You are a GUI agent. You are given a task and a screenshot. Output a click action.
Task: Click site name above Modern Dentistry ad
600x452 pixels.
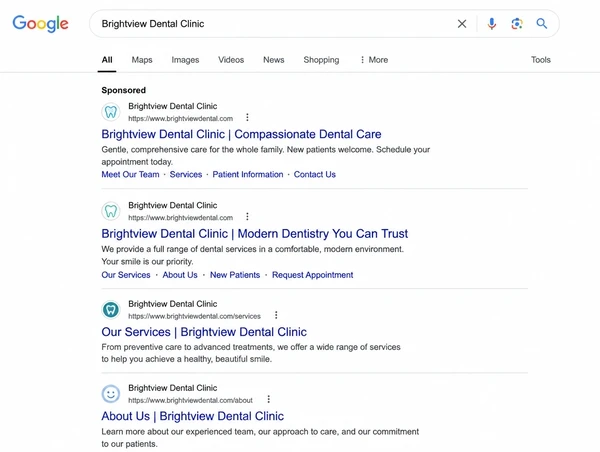click(173, 205)
